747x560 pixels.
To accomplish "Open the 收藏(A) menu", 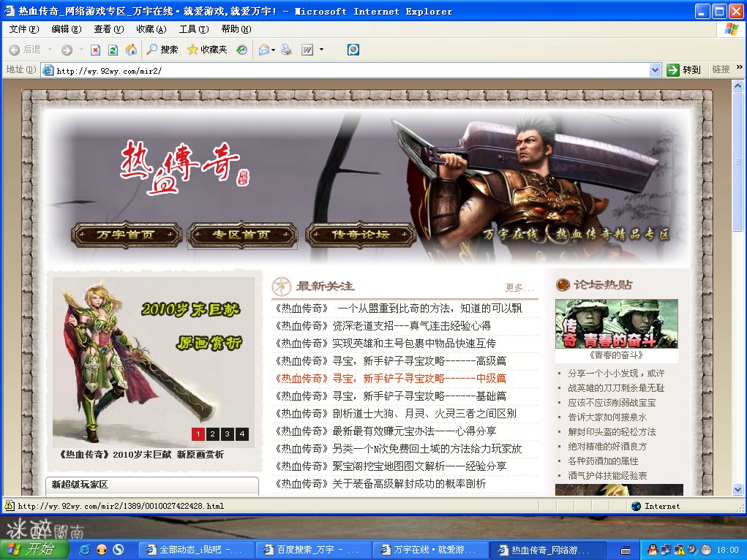I will coord(151,29).
